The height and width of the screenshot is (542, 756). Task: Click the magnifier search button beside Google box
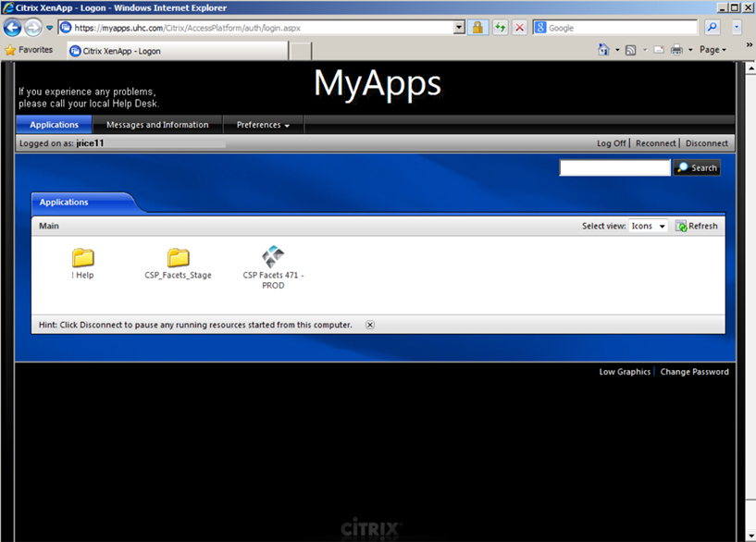coord(712,28)
